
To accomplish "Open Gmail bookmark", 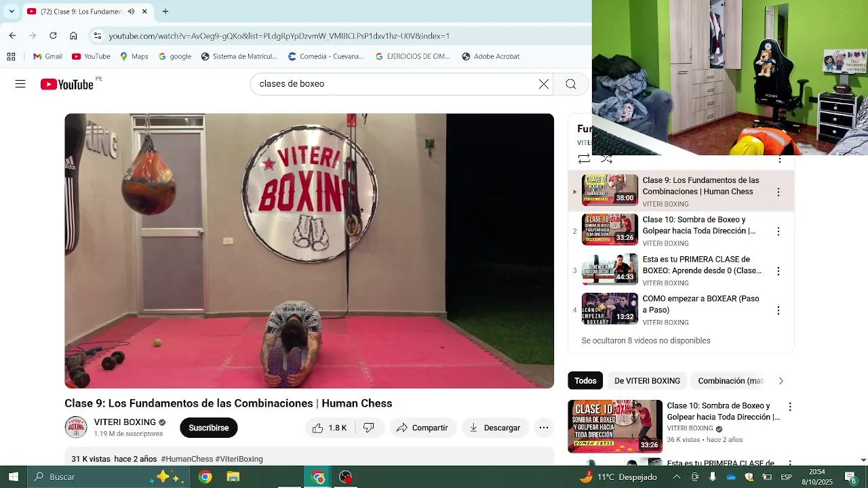I will [47, 56].
